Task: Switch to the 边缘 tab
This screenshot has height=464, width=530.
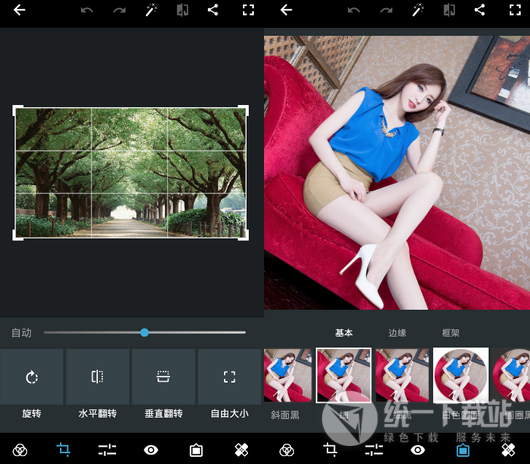Action: coord(397,333)
